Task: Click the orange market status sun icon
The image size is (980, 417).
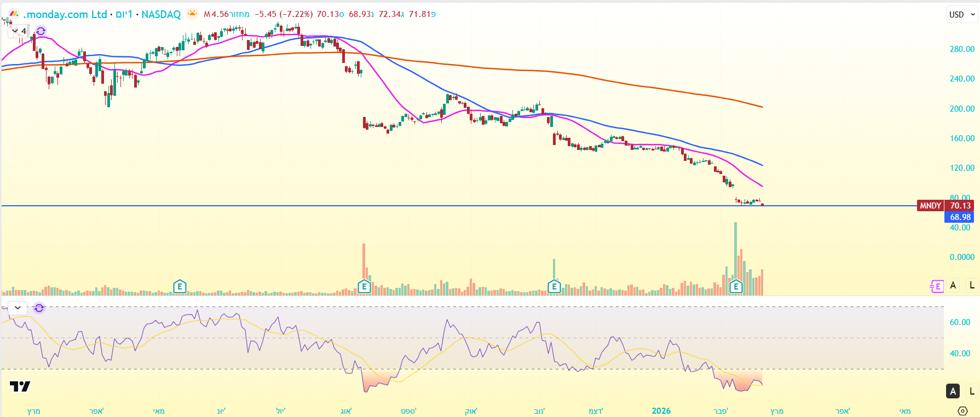Action: [x=192, y=14]
